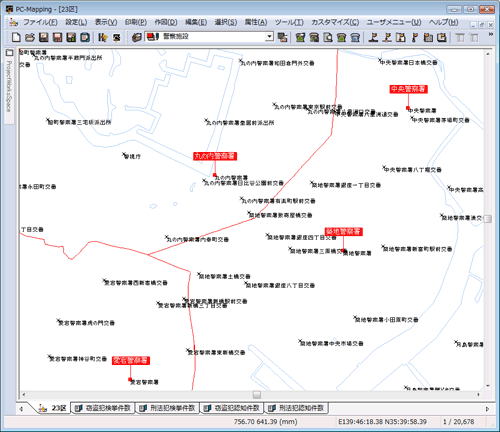The image size is (500, 432).
Task: Open the ツール(T) menu
Action: pyautogui.click(x=289, y=22)
